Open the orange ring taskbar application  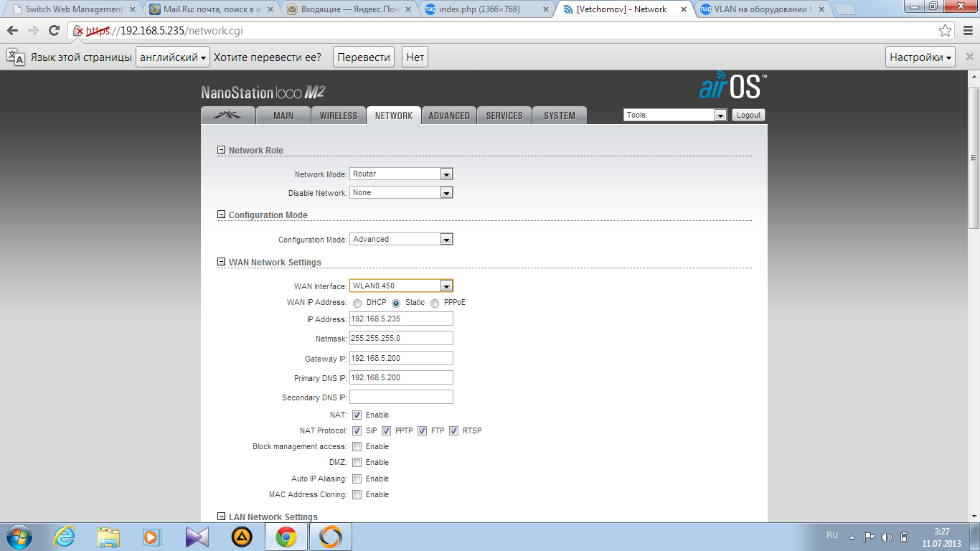(x=331, y=537)
